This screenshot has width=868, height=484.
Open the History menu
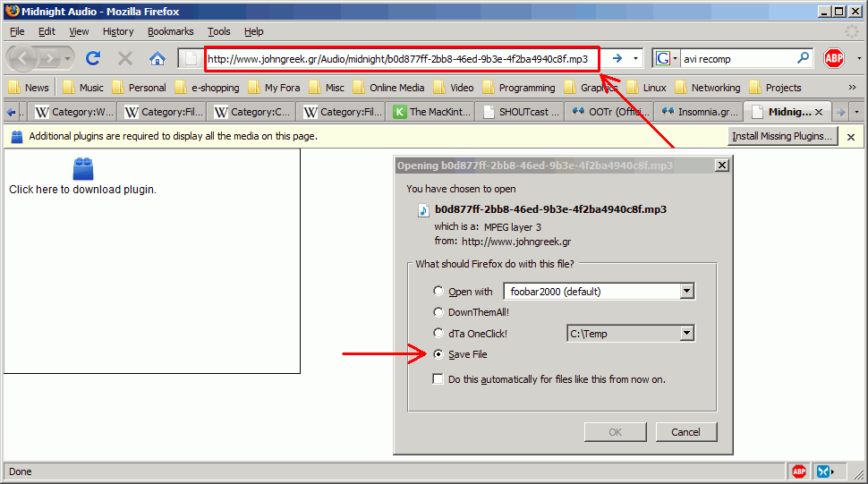tap(118, 31)
